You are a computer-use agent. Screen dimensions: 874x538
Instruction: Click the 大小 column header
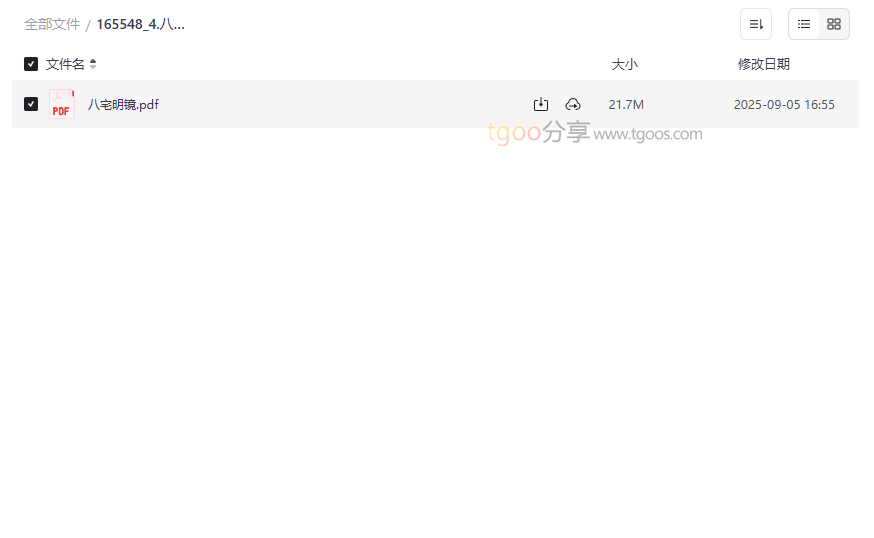pos(624,64)
